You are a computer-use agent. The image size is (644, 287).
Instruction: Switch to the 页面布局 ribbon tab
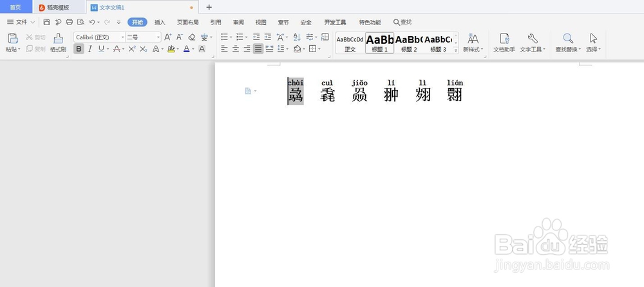click(187, 22)
